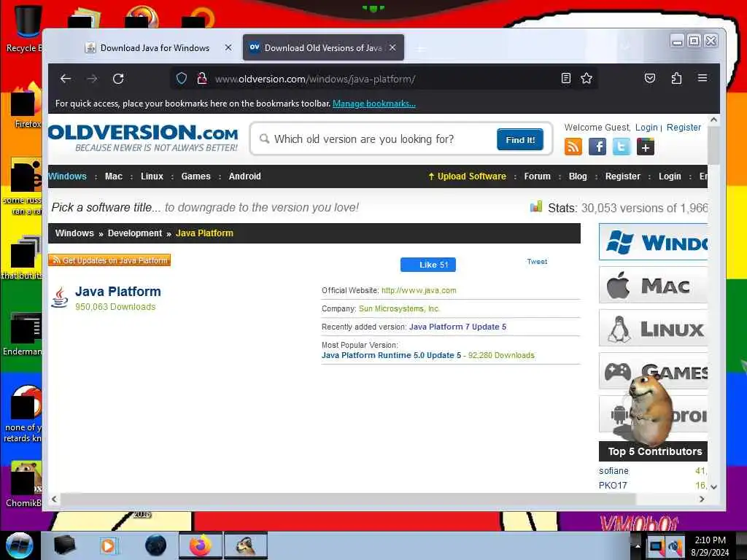Click the taskbar clock showing 2:10 PM
The width and height of the screenshot is (747, 560).
pyautogui.click(x=710, y=546)
